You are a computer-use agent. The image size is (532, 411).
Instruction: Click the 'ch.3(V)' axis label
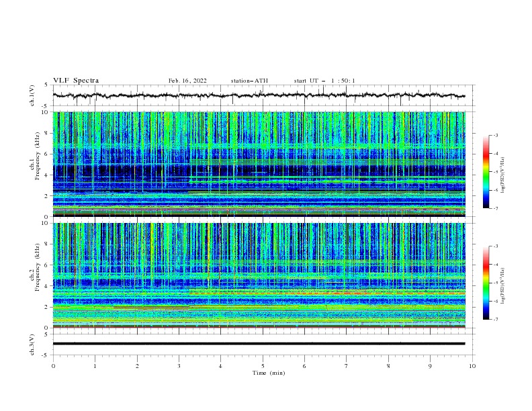click(32, 345)
